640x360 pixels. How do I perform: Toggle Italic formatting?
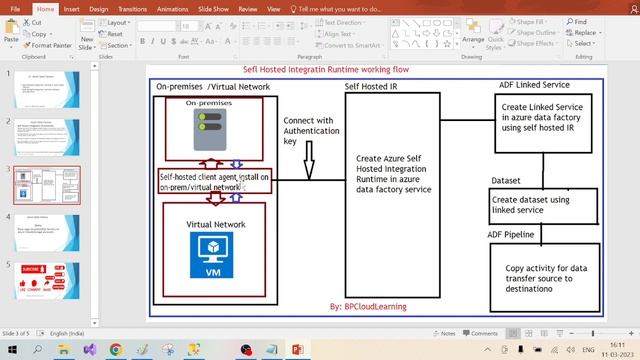click(x=153, y=41)
